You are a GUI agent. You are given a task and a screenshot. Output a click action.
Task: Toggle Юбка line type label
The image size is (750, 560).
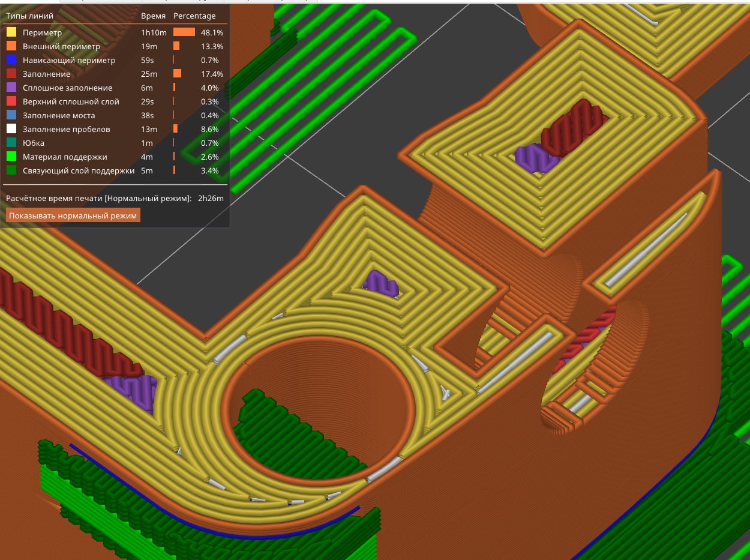tap(34, 143)
